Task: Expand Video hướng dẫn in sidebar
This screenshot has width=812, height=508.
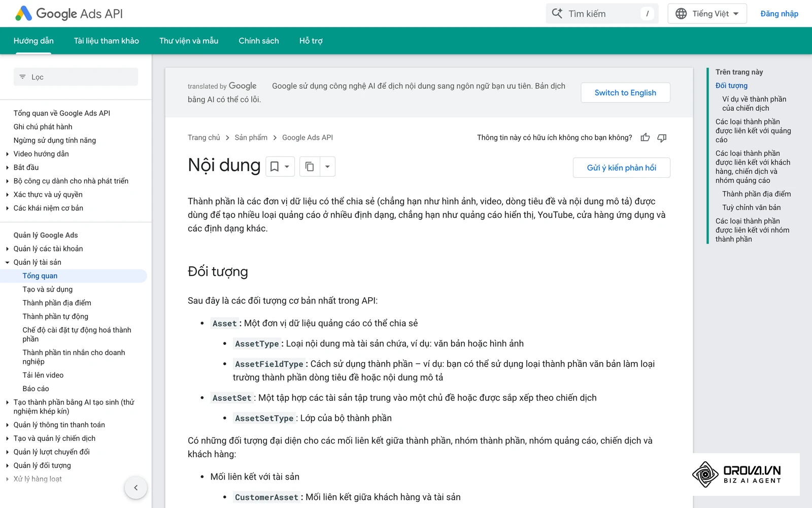Action: (7, 154)
